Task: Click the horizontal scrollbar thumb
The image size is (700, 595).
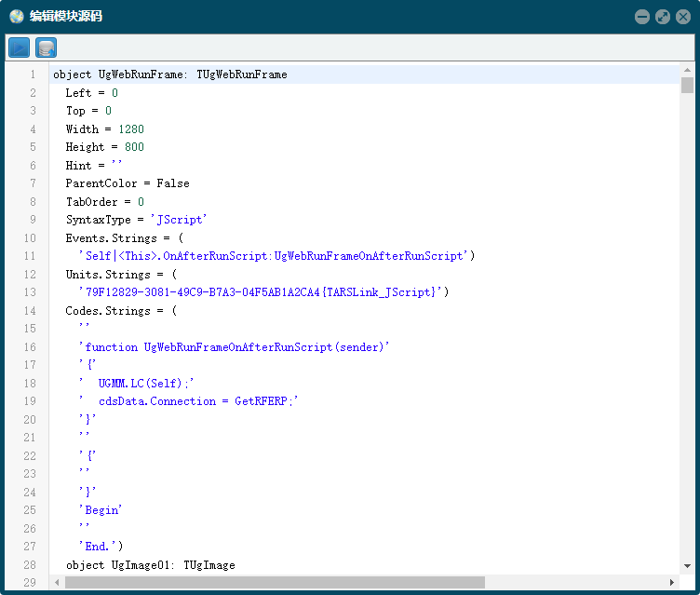Action: (275, 583)
